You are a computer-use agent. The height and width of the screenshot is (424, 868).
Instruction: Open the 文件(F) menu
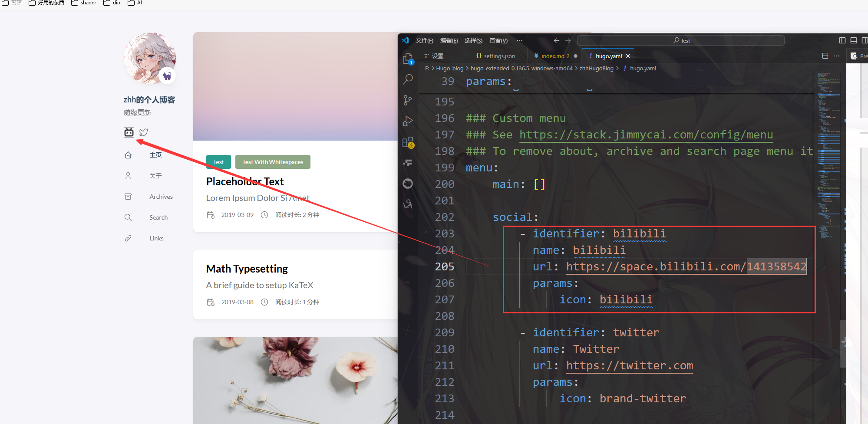click(424, 40)
